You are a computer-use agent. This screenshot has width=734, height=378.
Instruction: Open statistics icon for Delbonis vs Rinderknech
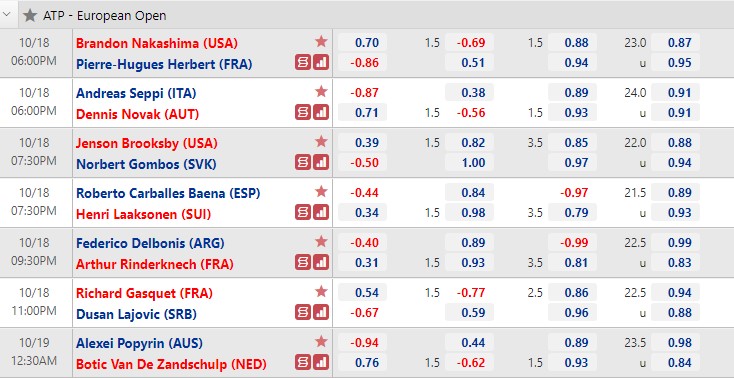(321, 262)
